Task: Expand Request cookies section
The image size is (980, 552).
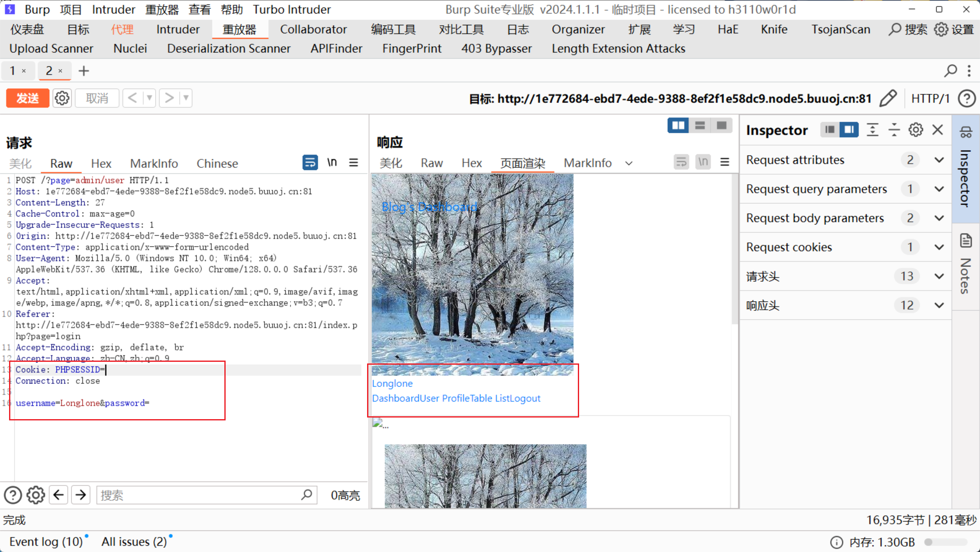Action: tap(939, 247)
